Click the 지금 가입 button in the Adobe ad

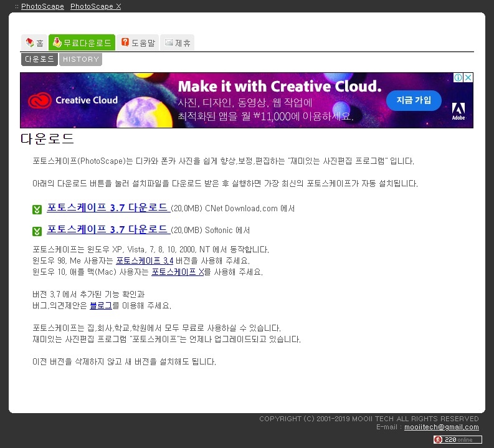pos(414,100)
